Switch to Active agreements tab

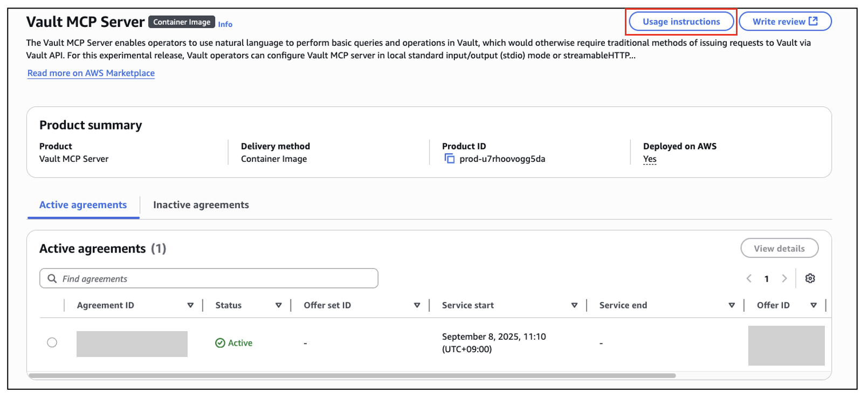[83, 205]
